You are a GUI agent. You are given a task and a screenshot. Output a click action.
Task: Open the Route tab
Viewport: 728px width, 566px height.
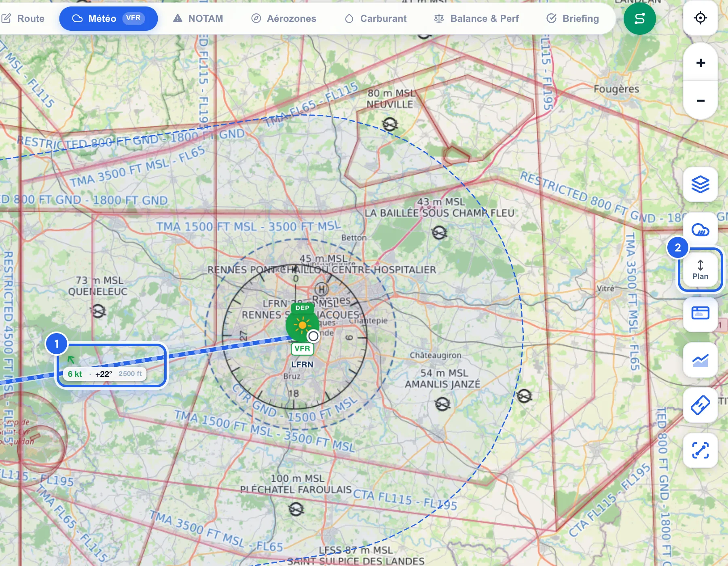click(x=23, y=19)
